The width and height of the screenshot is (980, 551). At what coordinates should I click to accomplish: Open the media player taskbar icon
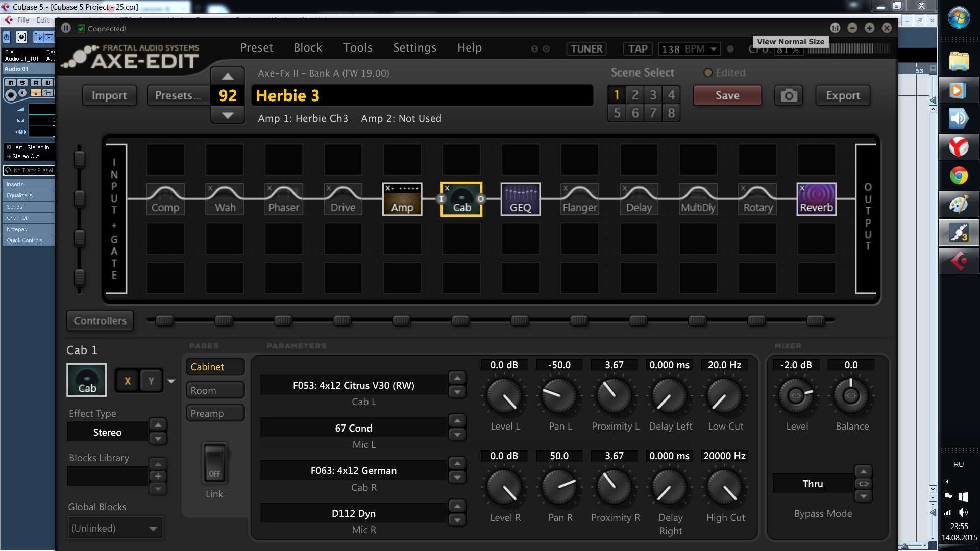(x=959, y=90)
